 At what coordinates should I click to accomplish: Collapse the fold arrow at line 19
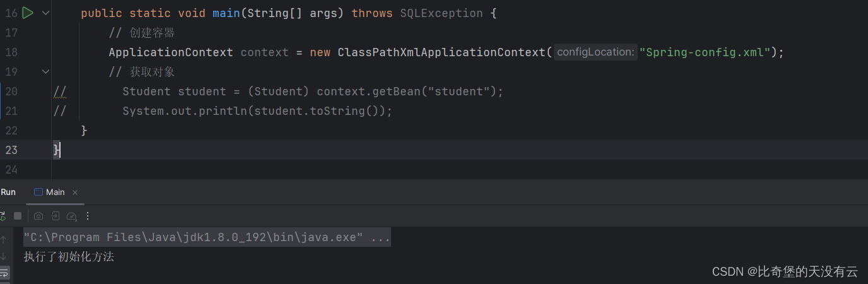click(45, 72)
